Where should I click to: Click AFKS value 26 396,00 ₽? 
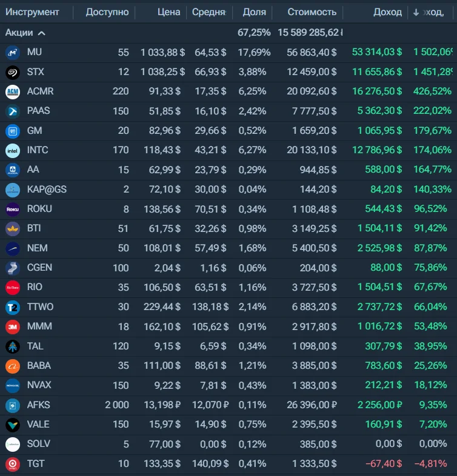coord(312,405)
